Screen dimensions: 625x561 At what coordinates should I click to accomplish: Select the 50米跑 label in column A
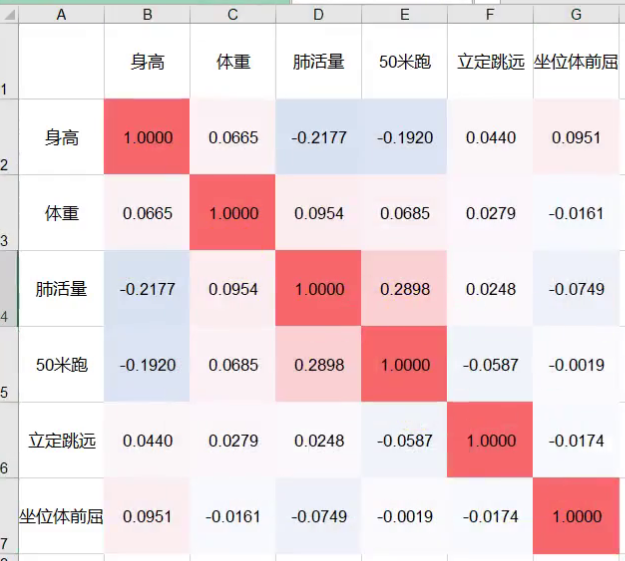point(61,364)
